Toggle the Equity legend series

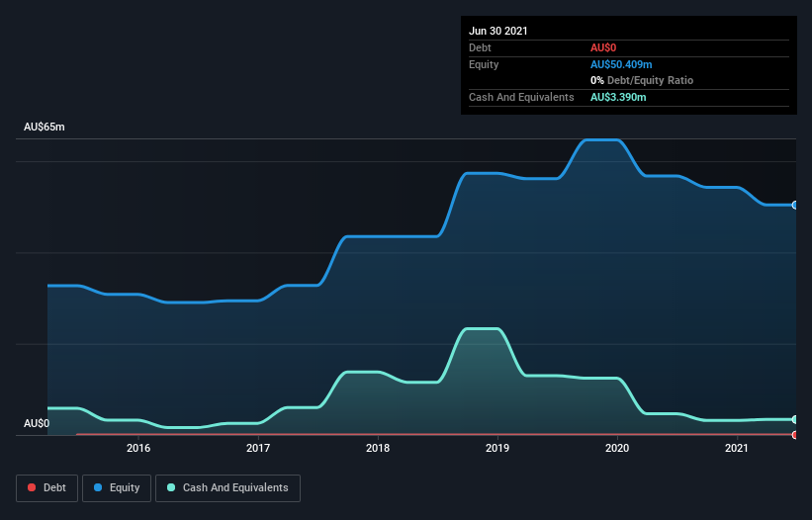click(x=117, y=488)
